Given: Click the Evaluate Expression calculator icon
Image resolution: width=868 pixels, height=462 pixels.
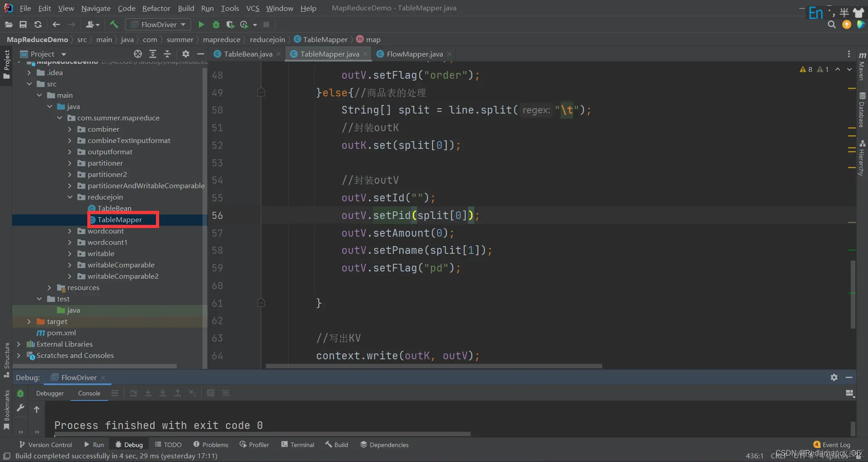Looking at the screenshot, I should point(211,393).
